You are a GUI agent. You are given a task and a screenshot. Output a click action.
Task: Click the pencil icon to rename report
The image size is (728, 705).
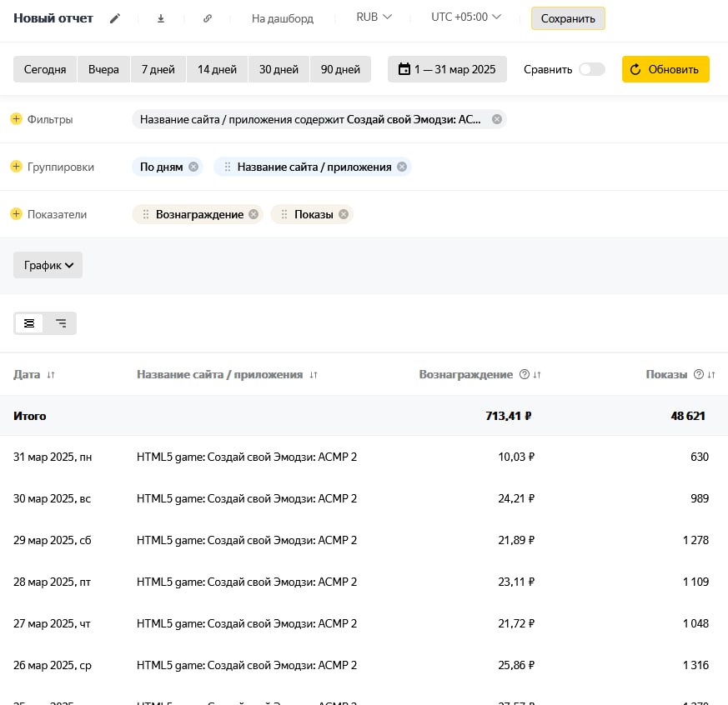coord(115,18)
